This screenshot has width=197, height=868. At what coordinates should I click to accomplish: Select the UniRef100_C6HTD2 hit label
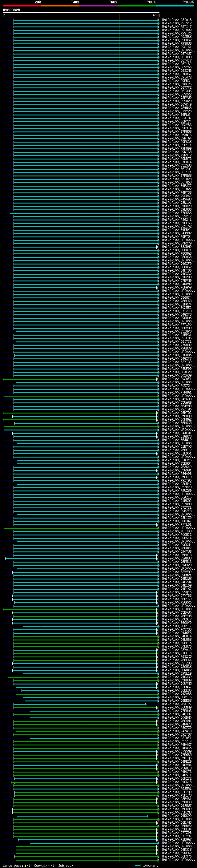(x=176, y=413)
